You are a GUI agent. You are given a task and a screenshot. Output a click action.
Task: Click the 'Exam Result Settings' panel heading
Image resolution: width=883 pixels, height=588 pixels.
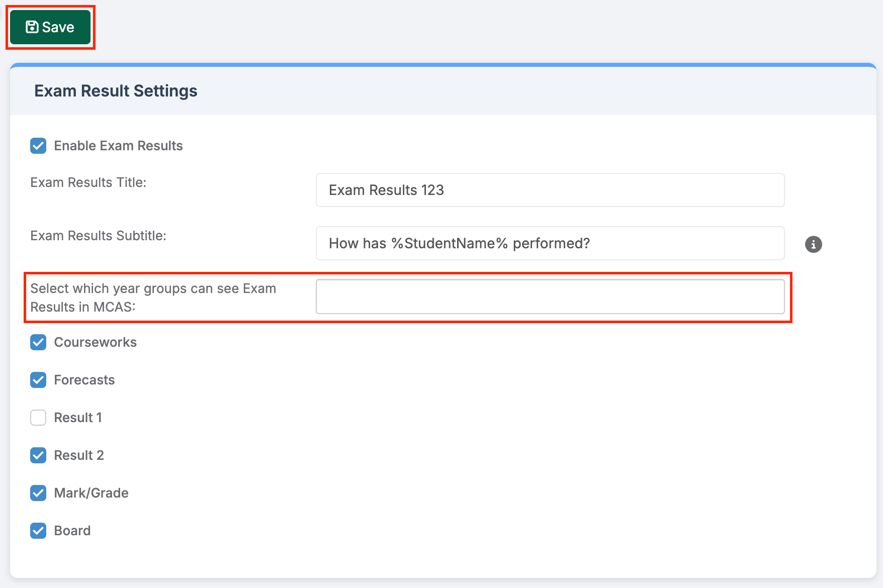[116, 91]
